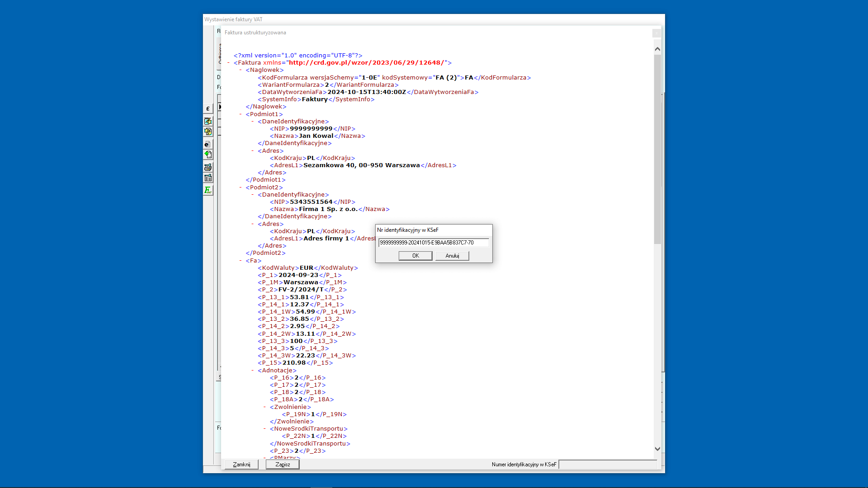
Task: Confirm the KSeF number with OK
Action: tap(415, 255)
